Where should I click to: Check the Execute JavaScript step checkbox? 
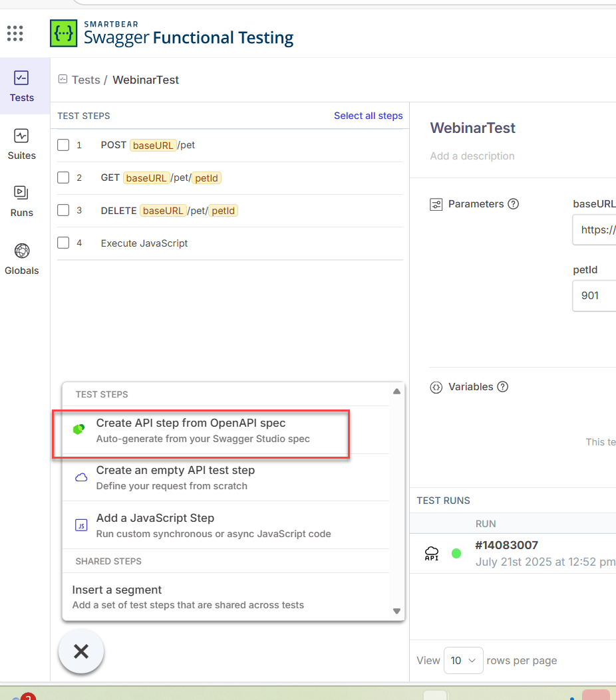63,243
